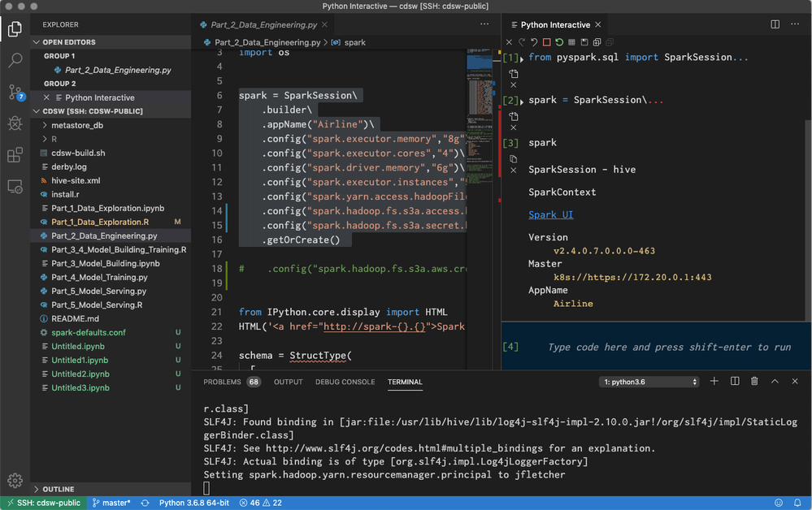Viewport: 812px width, 510px height.
Task: Clear all cells in Python Interactive toolbar
Action: [509, 42]
